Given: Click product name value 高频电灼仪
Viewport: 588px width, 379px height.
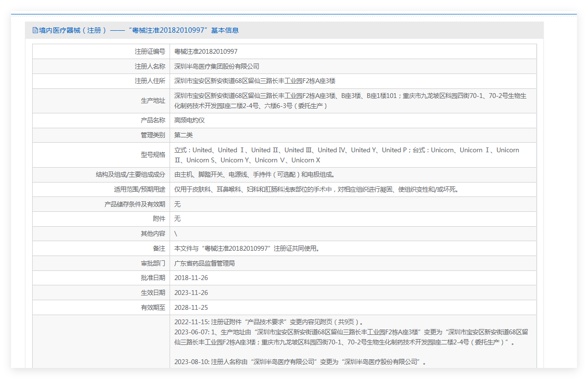Looking at the screenshot, I should (189, 120).
